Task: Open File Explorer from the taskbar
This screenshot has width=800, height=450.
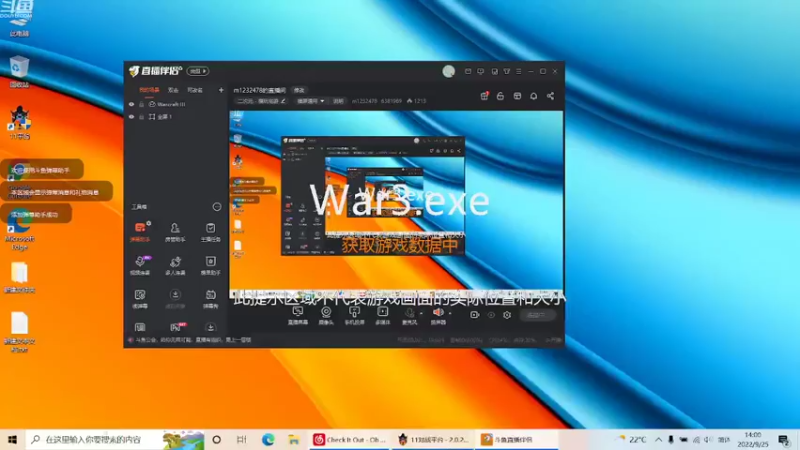Action: tap(293, 439)
